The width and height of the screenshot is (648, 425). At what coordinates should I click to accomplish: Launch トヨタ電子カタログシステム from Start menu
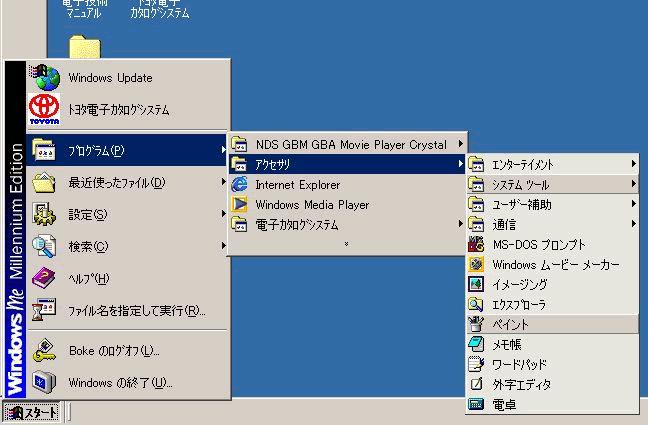[127, 109]
